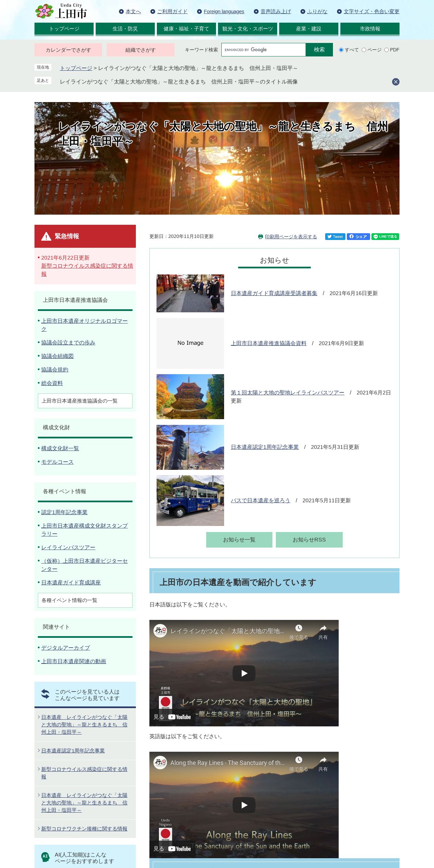This screenshot has height=868, width=434.
Task: Select the ページ search radio button
Action: point(364,50)
